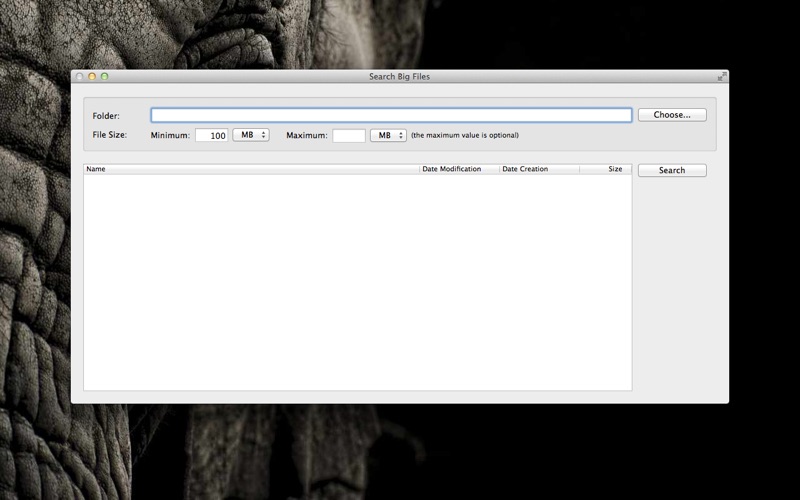The height and width of the screenshot is (500, 800).
Task: Toggle fullscreen with the title bar arrows icon
Action: pos(722,77)
